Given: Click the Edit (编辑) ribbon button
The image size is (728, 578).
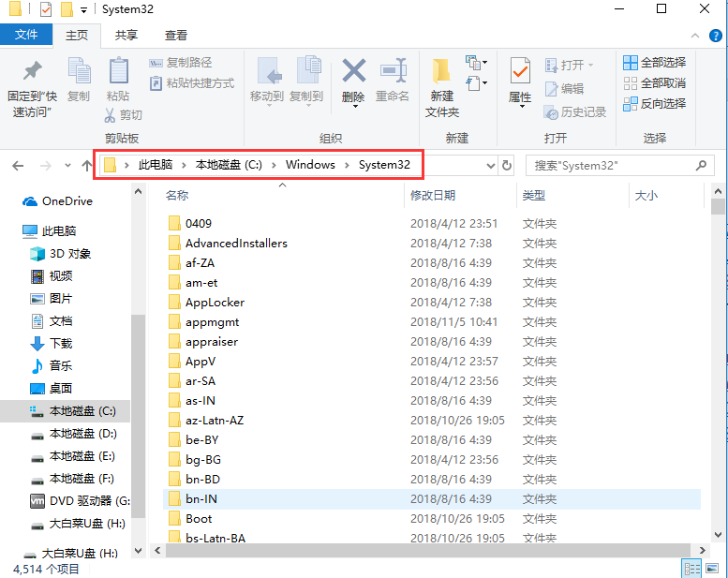Looking at the screenshot, I should (x=564, y=89).
